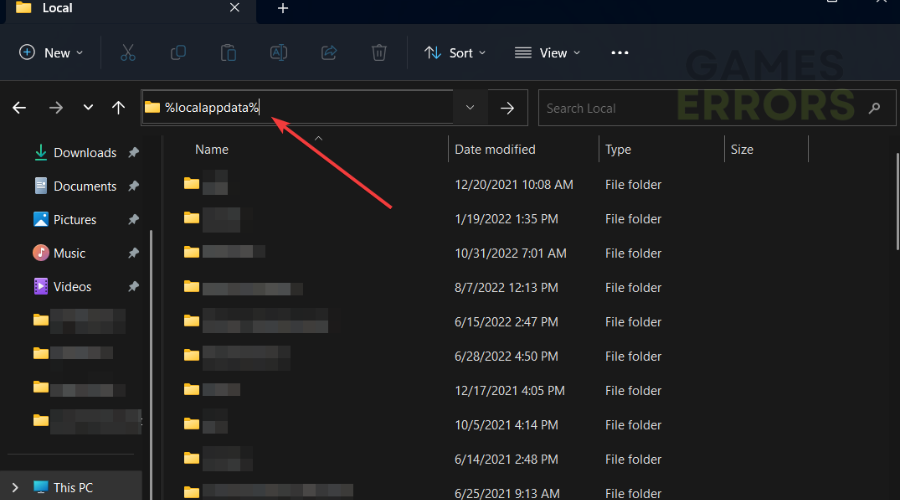Open the View layout dropdown

pyautogui.click(x=547, y=52)
